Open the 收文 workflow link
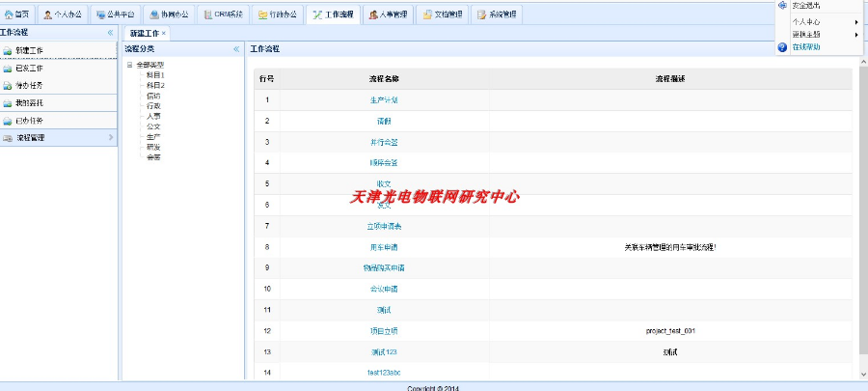This screenshot has width=868, height=391. point(384,183)
